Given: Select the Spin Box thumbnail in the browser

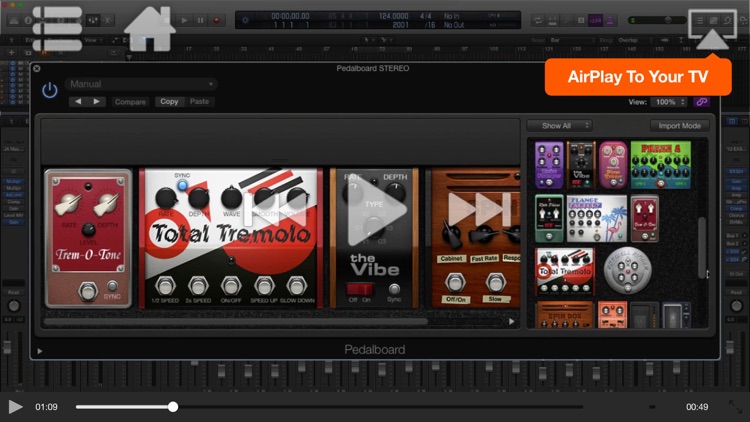Looking at the screenshot, I should point(564,315).
